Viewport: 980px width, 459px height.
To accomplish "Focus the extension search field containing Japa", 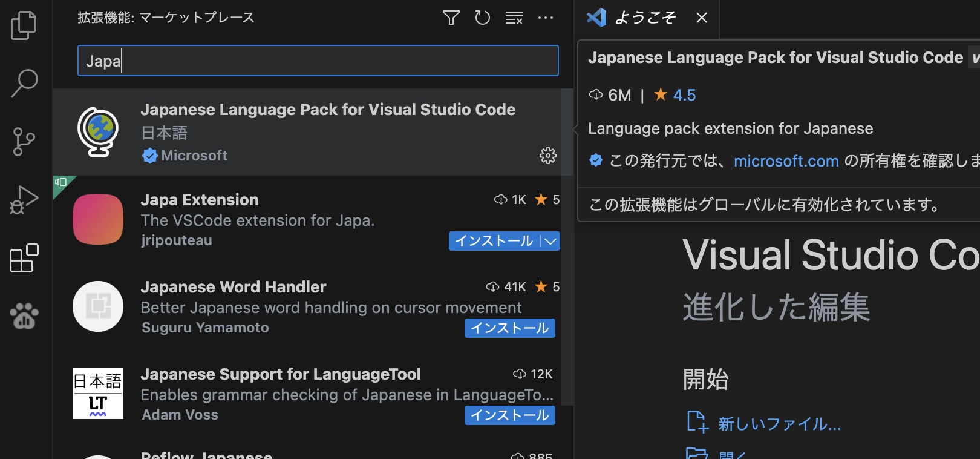I will pos(318,61).
